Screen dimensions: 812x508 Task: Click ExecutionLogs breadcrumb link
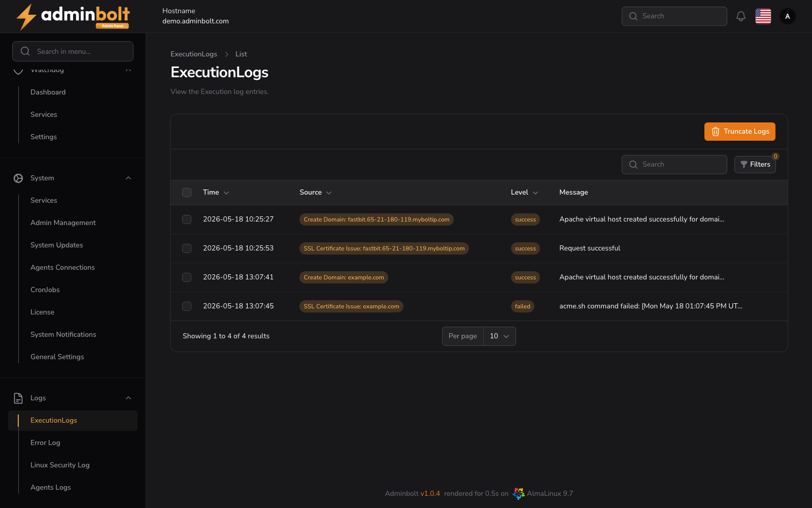coord(194,54)
